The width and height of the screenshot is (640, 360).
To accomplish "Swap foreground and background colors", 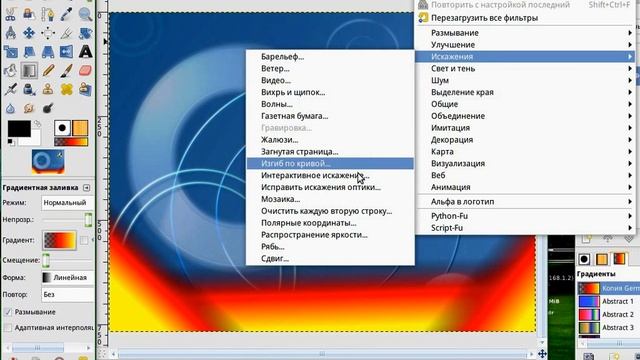I will click(x=37, y=123).
